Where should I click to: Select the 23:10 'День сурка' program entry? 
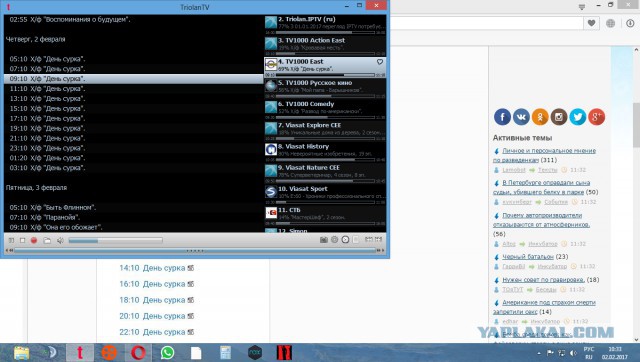133,148
